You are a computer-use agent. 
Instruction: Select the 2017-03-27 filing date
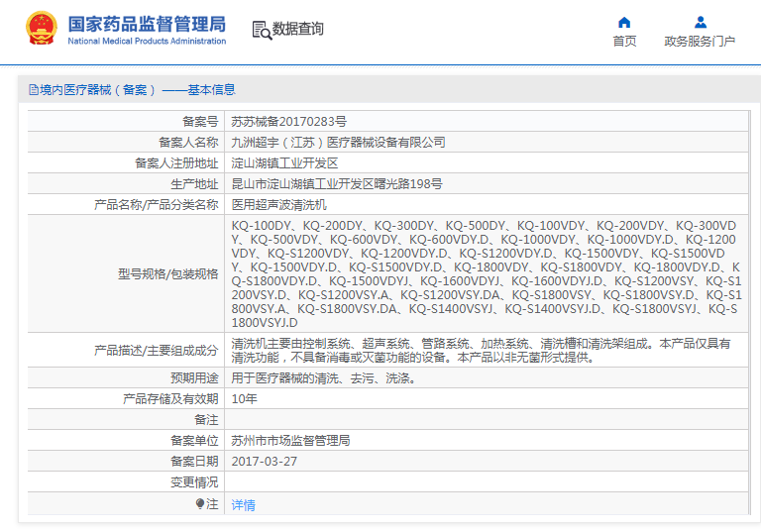pyautogui.click(x=264, y=461)
